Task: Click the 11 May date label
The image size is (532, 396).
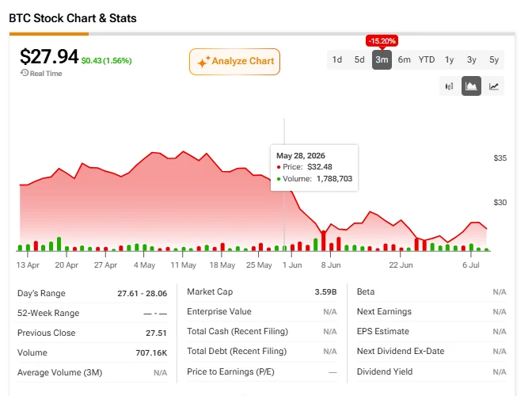Action: click(x=183, y=265)
